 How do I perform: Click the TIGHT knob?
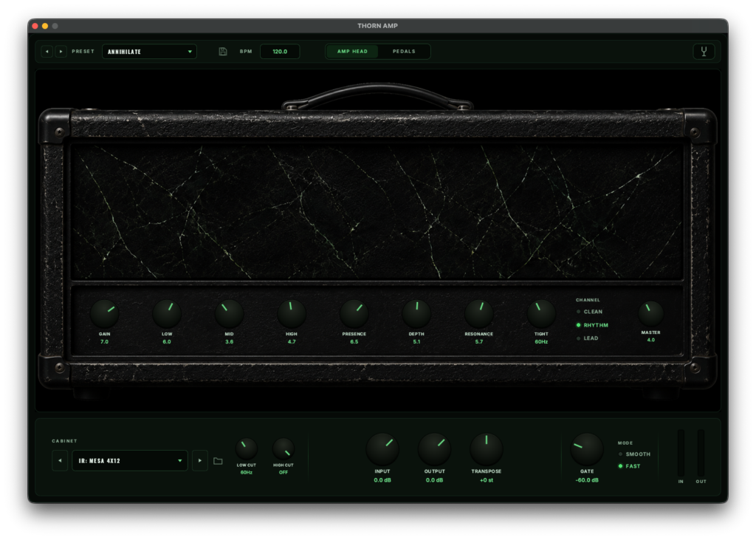541,314
